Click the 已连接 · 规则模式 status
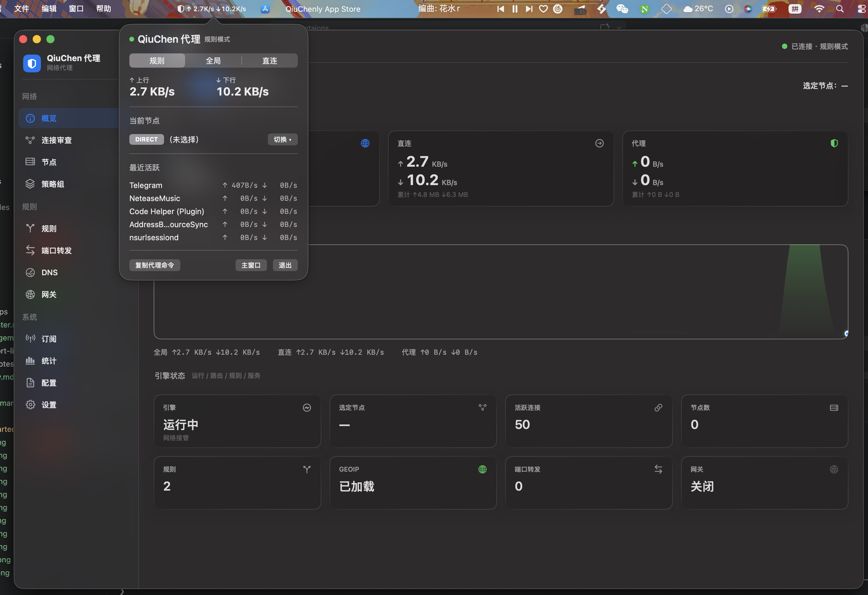The width and height of the screenshot is (868, 595). coord(815,46)
